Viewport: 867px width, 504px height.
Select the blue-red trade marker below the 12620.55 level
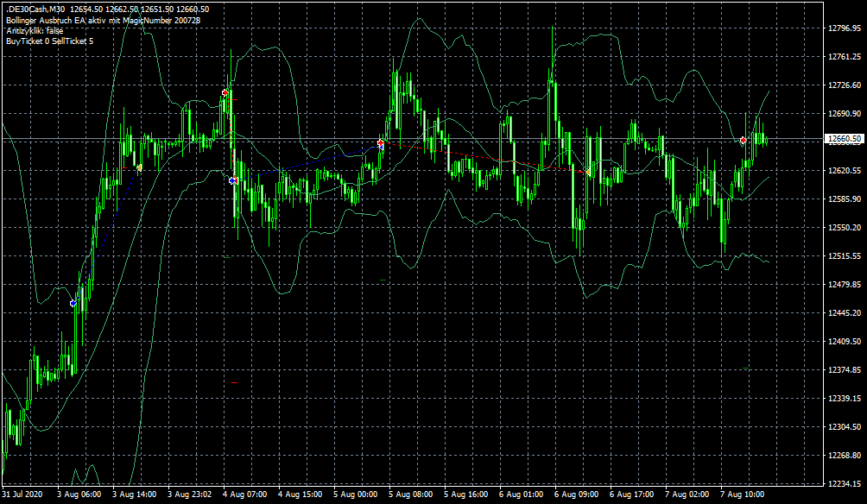coord(233,180)
